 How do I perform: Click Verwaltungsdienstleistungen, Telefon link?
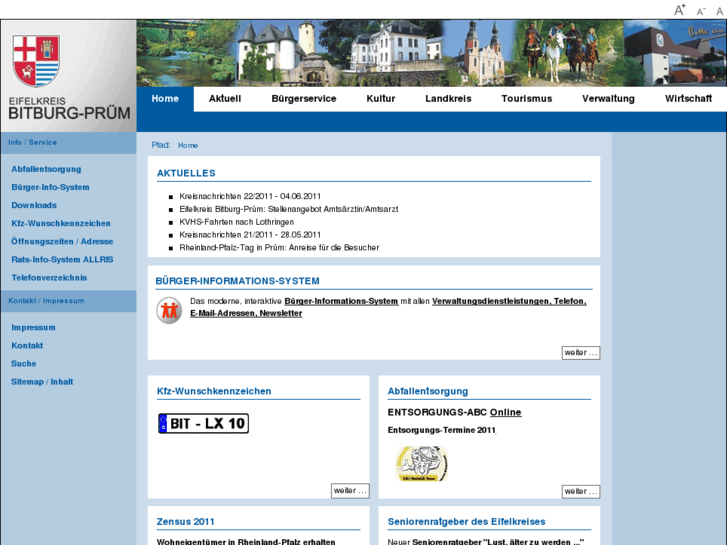click(509, 301)
